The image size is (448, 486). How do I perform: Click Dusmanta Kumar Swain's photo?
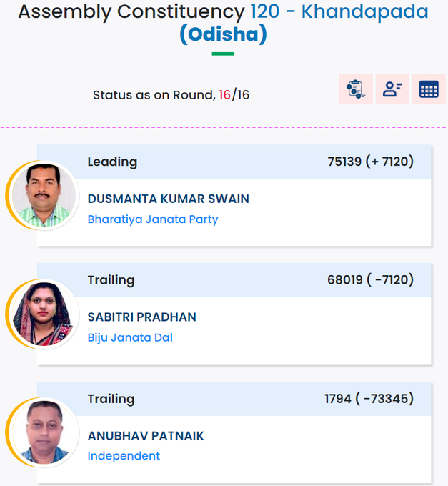click(x=44, y=196)
